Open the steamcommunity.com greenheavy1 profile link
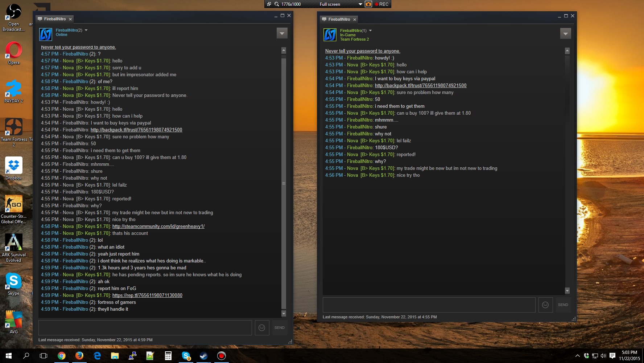The image size is (644, 363). (158, 227)
